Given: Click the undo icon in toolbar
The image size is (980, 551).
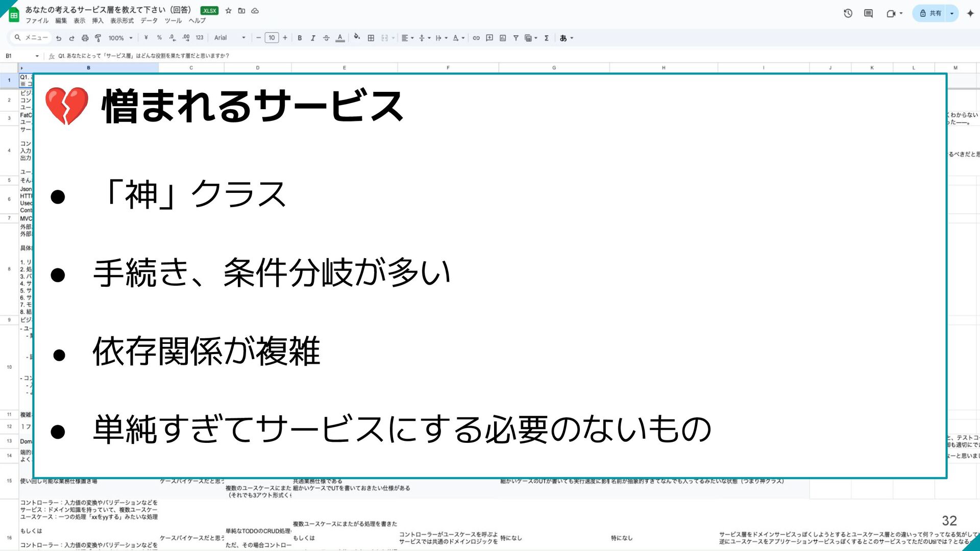Looking at the screenshot, I should [x=59, y=38].
